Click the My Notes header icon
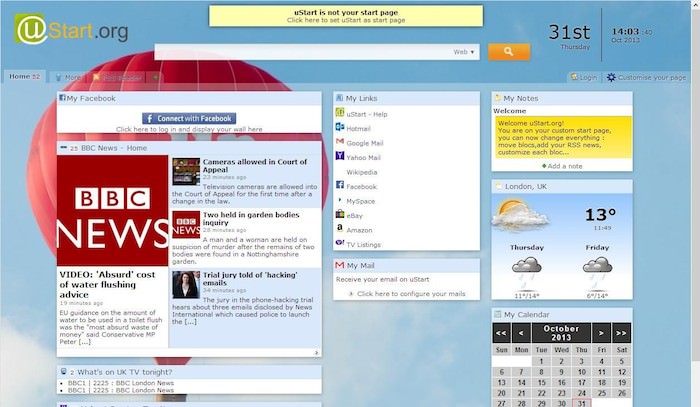Screen dimensions: 700x407 coord(498,98)
